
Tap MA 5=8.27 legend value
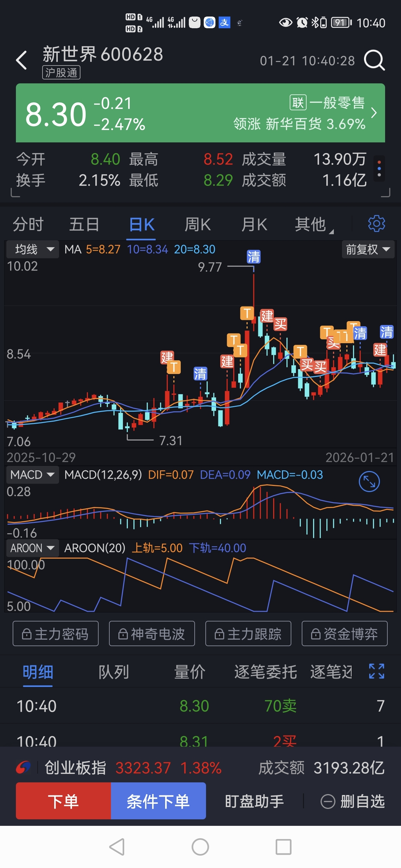[103, 249]
